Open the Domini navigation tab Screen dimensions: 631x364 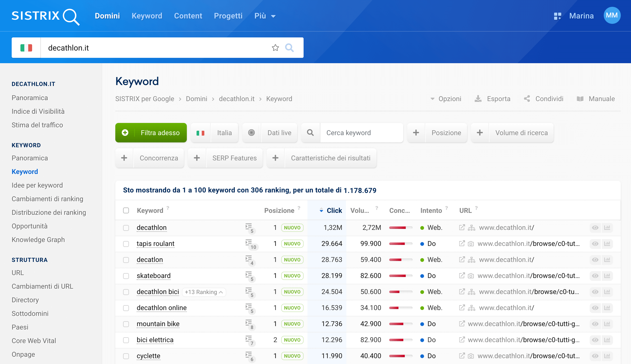pyautogui.click(x=107, y=16)
